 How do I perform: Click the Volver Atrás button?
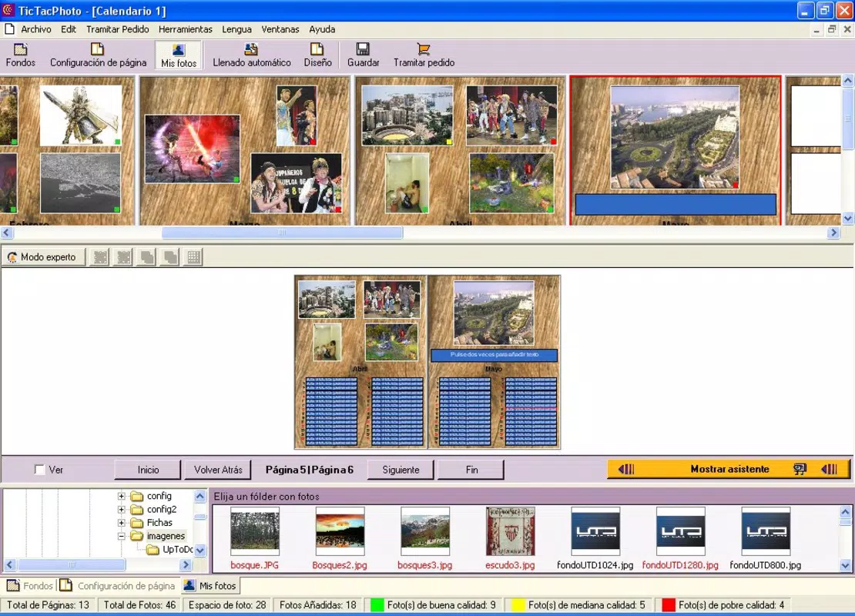tap(217, 470)
